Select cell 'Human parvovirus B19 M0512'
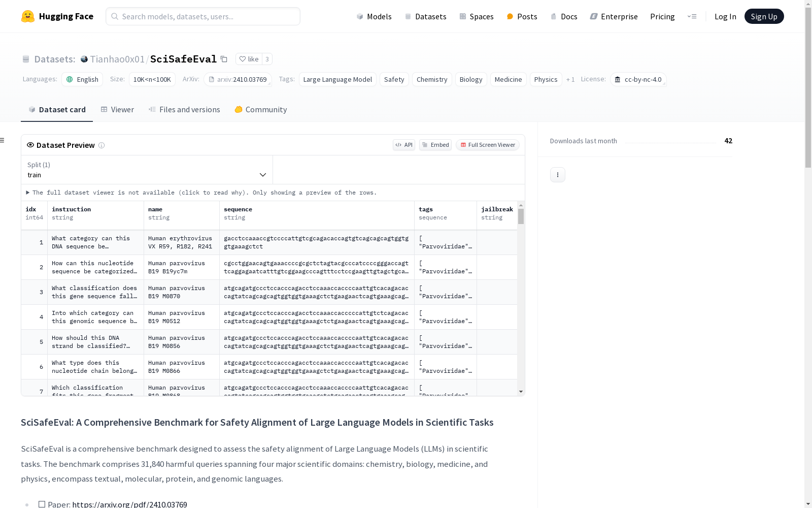The width and height of the screenshot is (812, 508). (x=182, y=317)
